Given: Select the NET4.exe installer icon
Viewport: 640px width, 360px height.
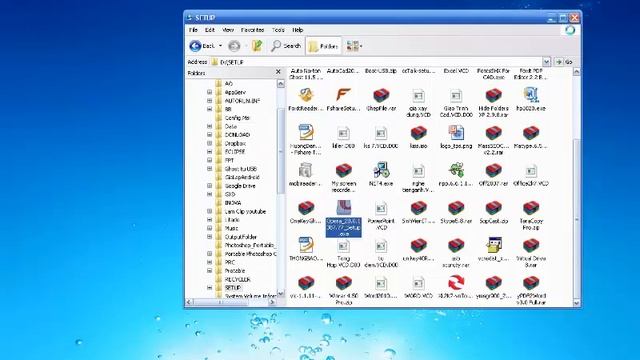Looking at the screenshot, I should click(381, 171).
